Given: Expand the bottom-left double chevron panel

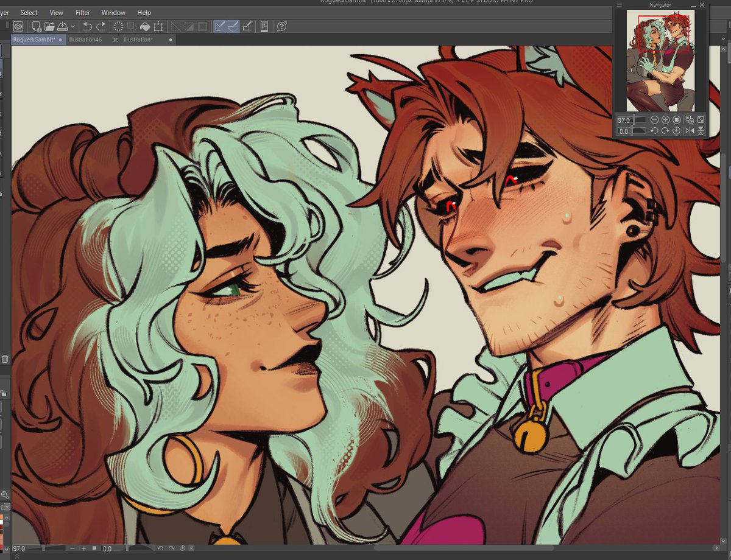Looking at the screenshot, I should pyautogui.click(x=17, y=556).
